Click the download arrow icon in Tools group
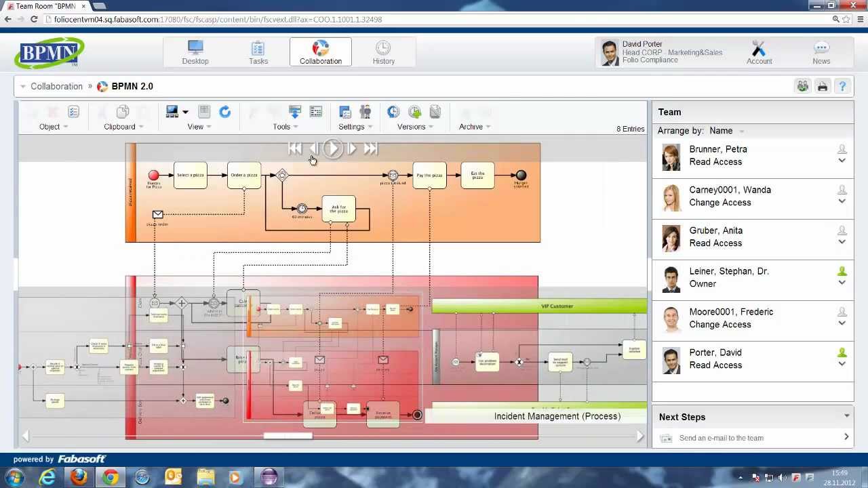 click(295, 111)
